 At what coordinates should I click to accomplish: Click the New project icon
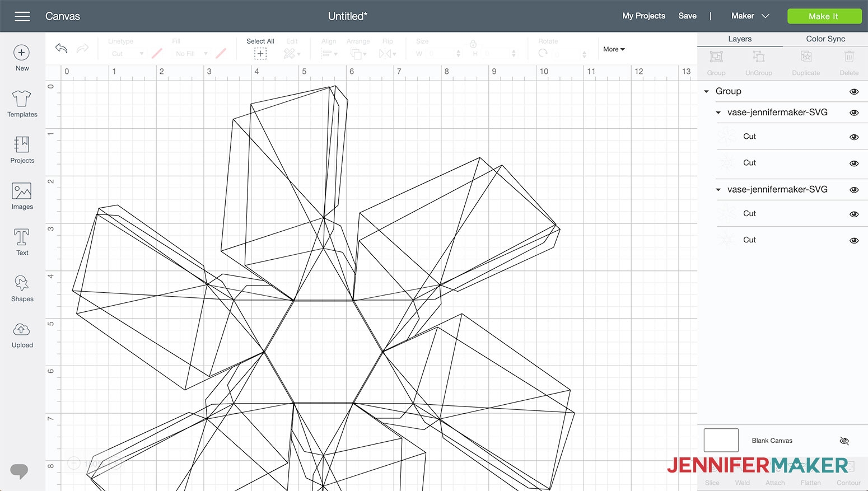(22, 53)
